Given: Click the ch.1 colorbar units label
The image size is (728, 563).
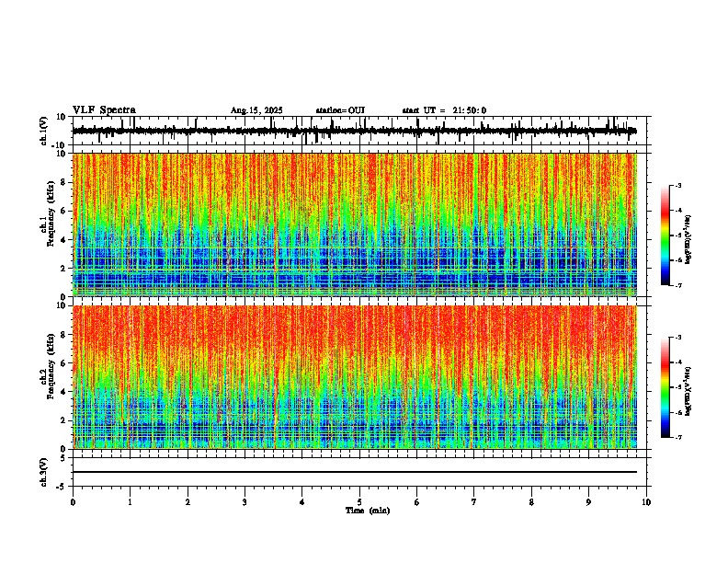Looking at the screenshot, I should click(x=688, y=240).
